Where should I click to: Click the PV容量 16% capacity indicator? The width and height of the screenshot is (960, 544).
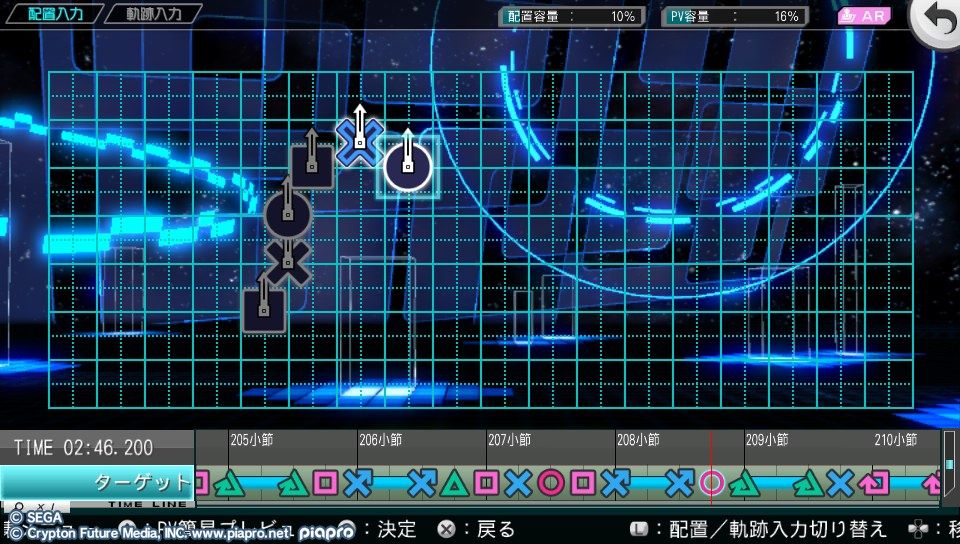point(735,17)
